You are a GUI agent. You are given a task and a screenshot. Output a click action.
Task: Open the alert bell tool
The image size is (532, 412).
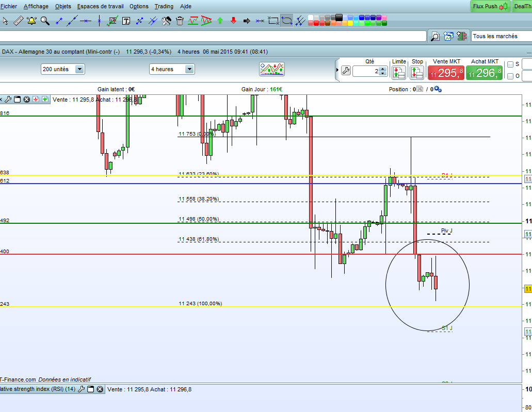click(x=31, y=21)
